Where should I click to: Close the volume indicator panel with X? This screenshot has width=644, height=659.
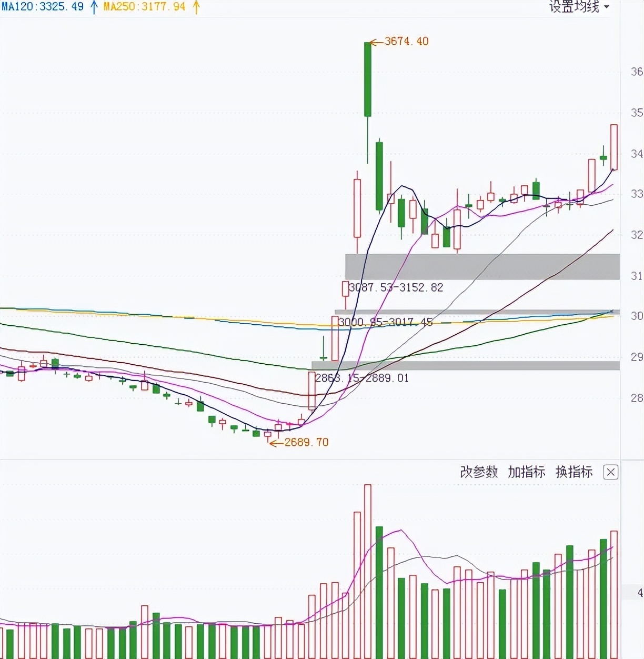point(610,472)
